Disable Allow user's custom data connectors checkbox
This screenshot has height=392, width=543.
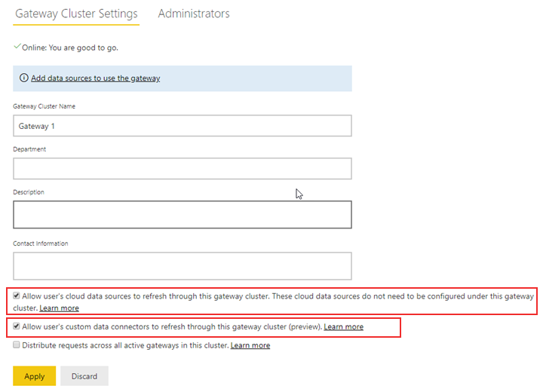click(x=17, y=326)
